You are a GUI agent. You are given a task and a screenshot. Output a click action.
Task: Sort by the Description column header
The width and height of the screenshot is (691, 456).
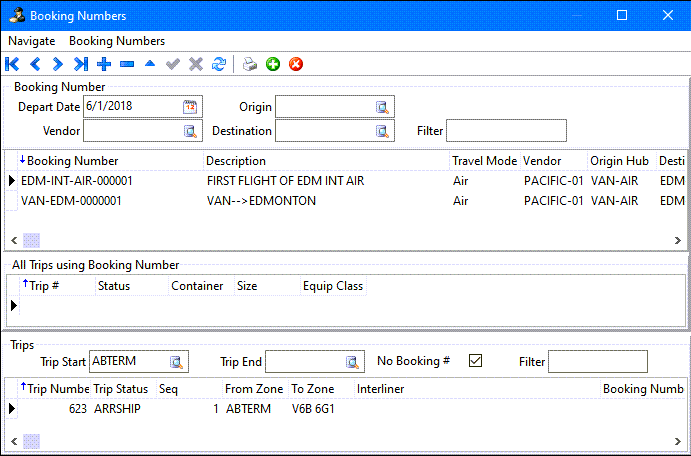pyautogui.click(x=236, y=161)
